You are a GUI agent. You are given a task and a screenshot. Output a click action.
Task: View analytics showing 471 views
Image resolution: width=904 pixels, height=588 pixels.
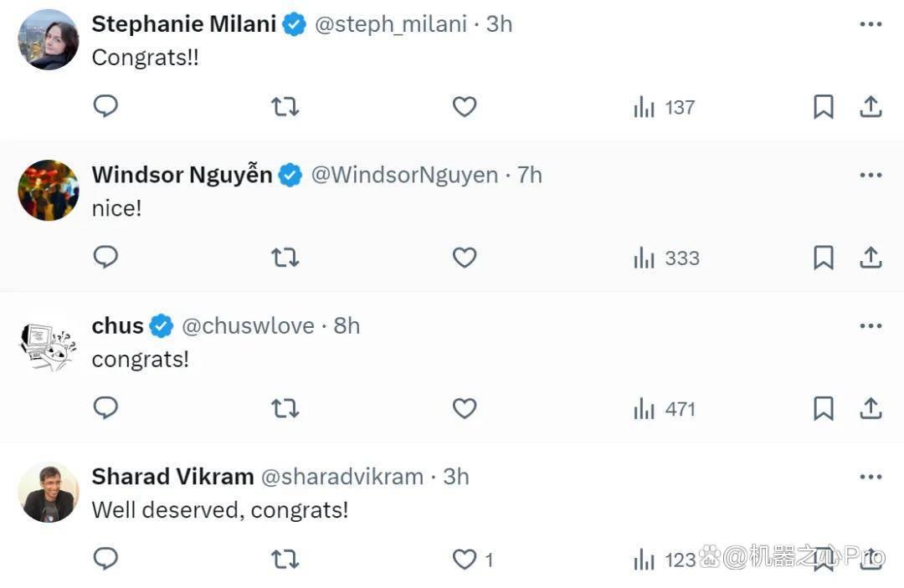[x=664, y=410]
